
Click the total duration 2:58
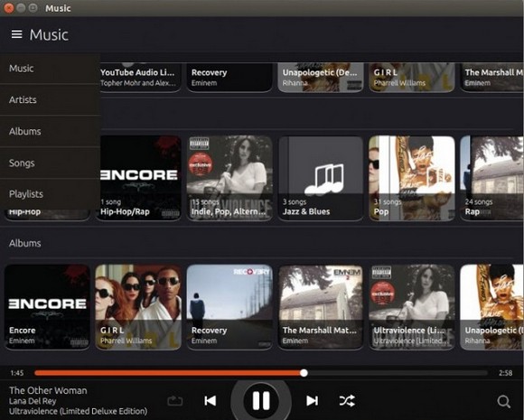click(506, 373)
